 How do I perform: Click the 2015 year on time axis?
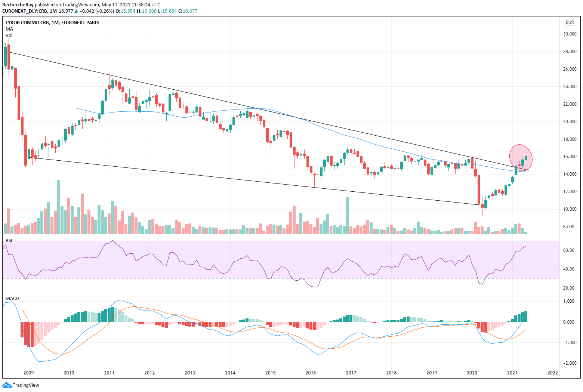[x=271, y=373]
